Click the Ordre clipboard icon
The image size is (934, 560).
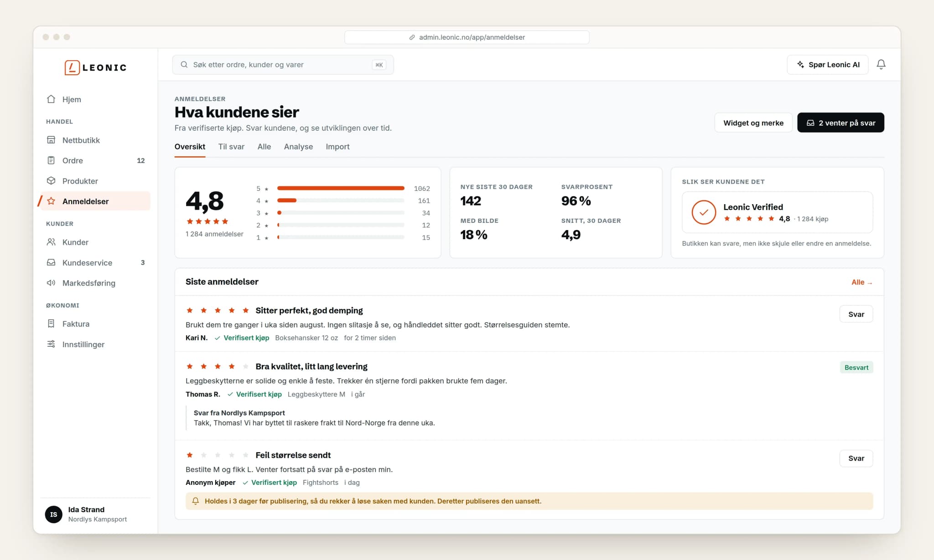(x=51, y=160)
